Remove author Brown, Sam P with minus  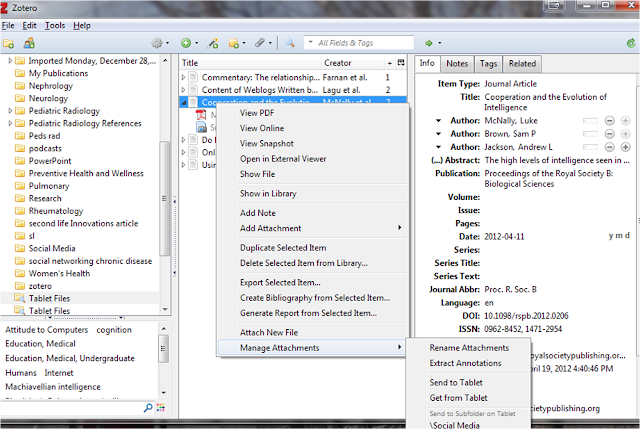pyautogui.click(x=609, y=134)
